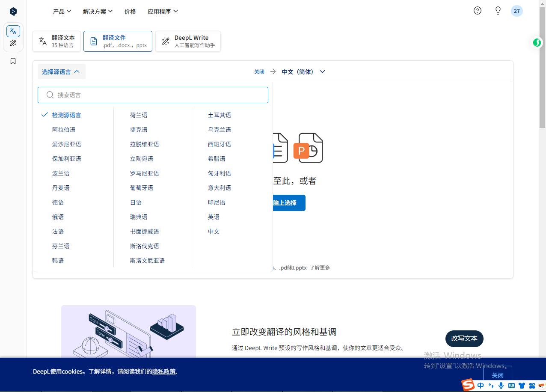Open the saved translations bookmark icon

coord(13,61)
